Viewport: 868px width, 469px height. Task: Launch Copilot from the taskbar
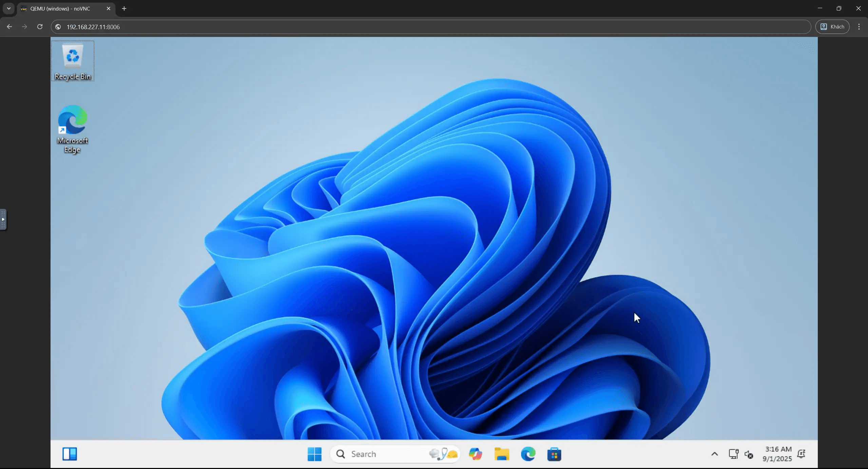pyautogui.click(x=475, y=454)
